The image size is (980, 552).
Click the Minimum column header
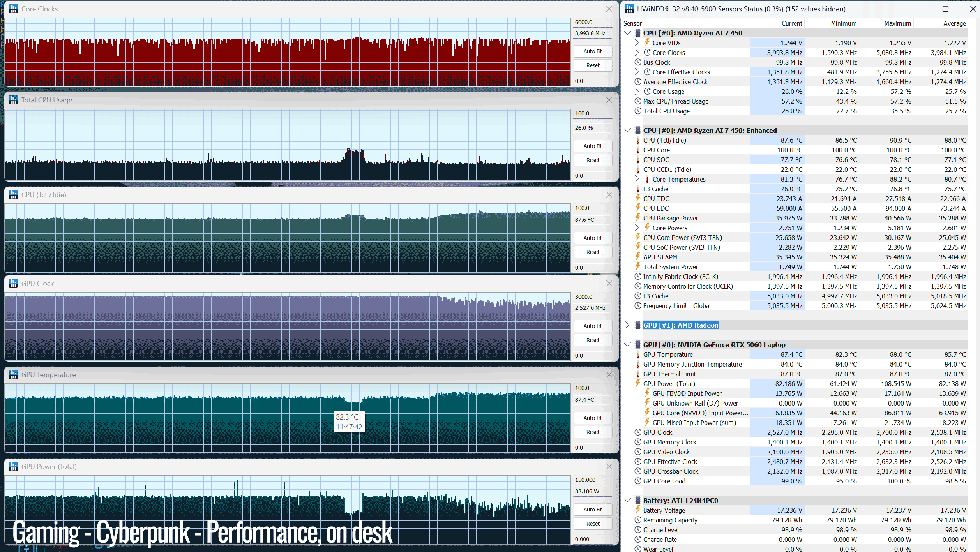[832, 23]
